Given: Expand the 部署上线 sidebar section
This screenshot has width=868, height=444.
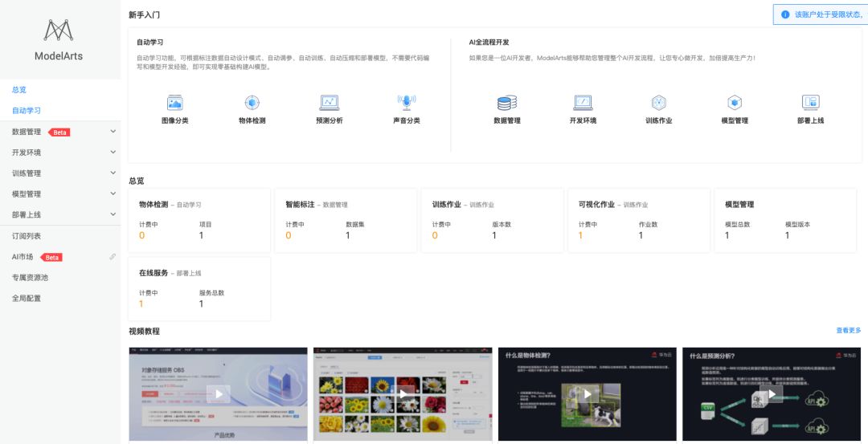Looking at the screenshot, I should (x=113, y=215).
